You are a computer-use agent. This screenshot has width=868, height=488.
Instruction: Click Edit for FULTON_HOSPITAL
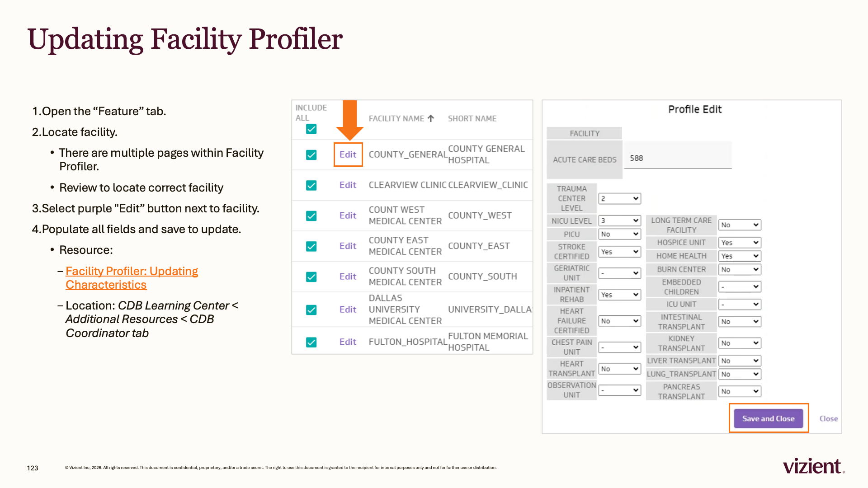[348, 342]
